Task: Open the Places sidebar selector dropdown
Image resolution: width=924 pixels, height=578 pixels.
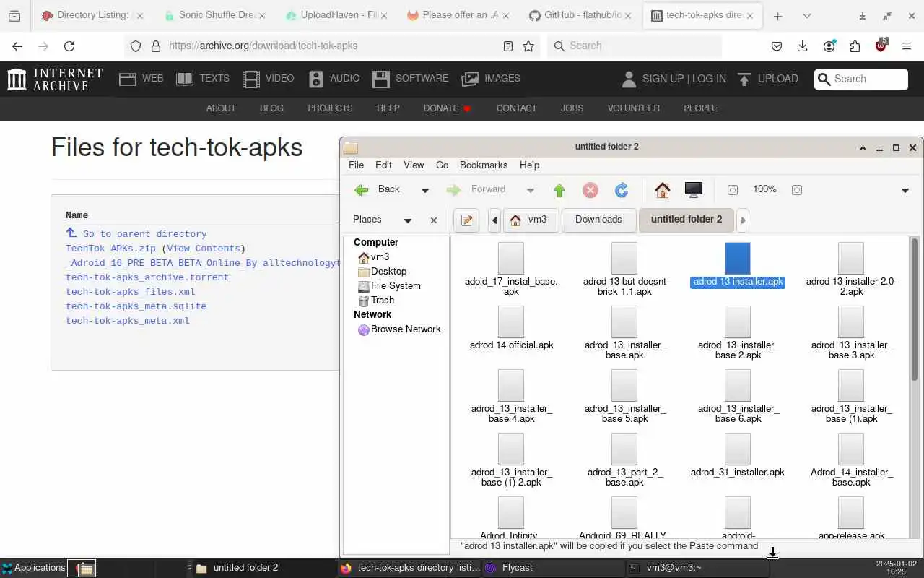Action: pos(408,220)
